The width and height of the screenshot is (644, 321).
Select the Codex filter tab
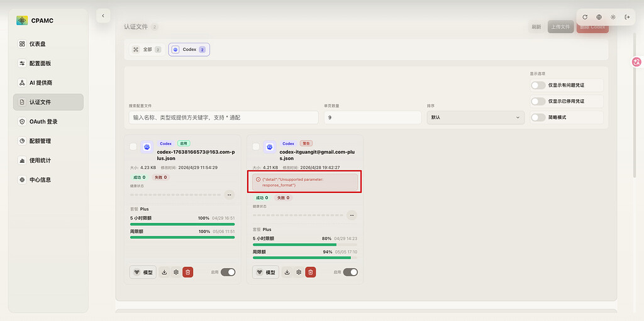click(x=189, y=49)
